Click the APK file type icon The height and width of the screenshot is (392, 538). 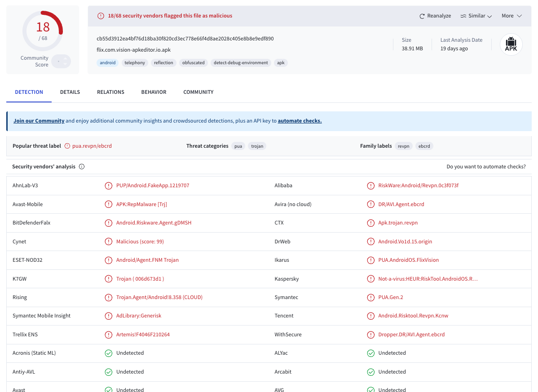point(511,44)
